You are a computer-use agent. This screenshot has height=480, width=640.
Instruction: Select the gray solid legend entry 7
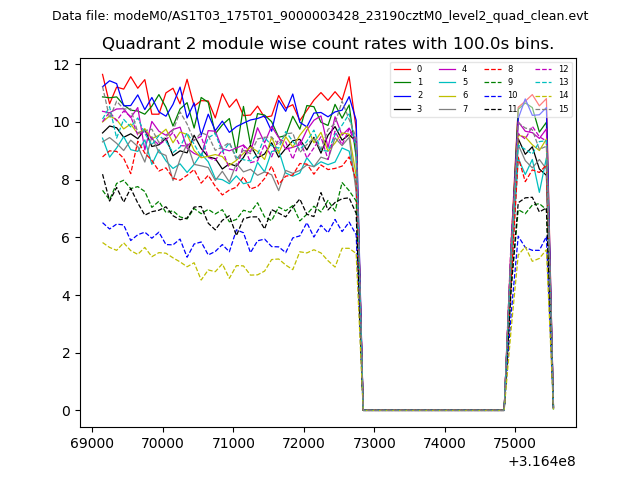click(x=447, y=108)
